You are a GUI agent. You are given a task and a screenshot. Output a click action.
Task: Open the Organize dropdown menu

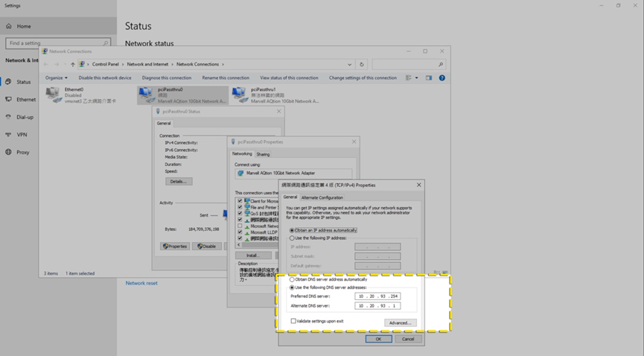56,77
